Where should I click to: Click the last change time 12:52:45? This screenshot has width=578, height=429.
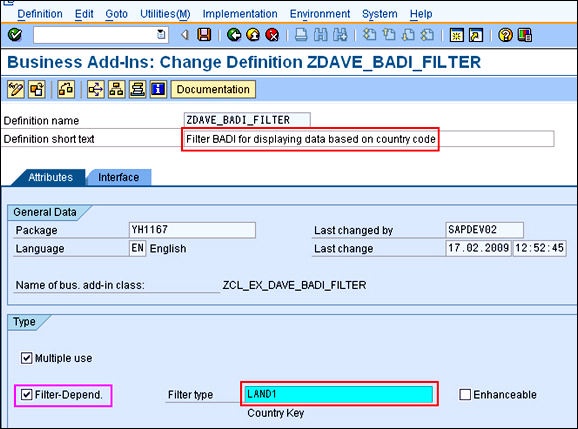[x=539, y=248]
